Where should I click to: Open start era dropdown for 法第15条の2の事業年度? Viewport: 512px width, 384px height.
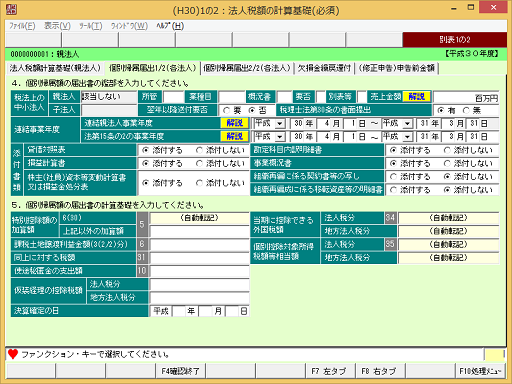tap(280, 137)
